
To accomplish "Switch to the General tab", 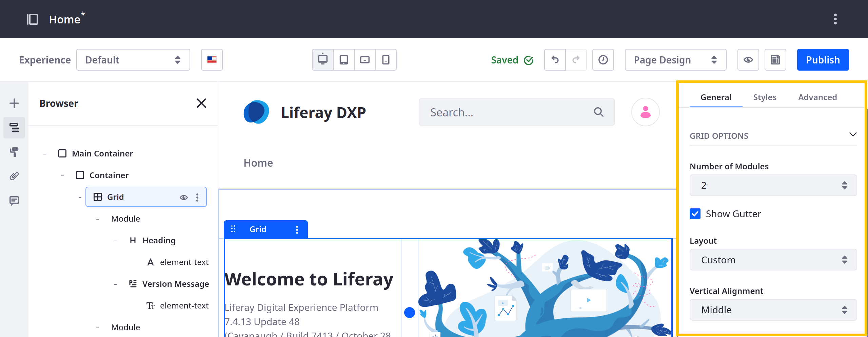I will pos(716,97).
